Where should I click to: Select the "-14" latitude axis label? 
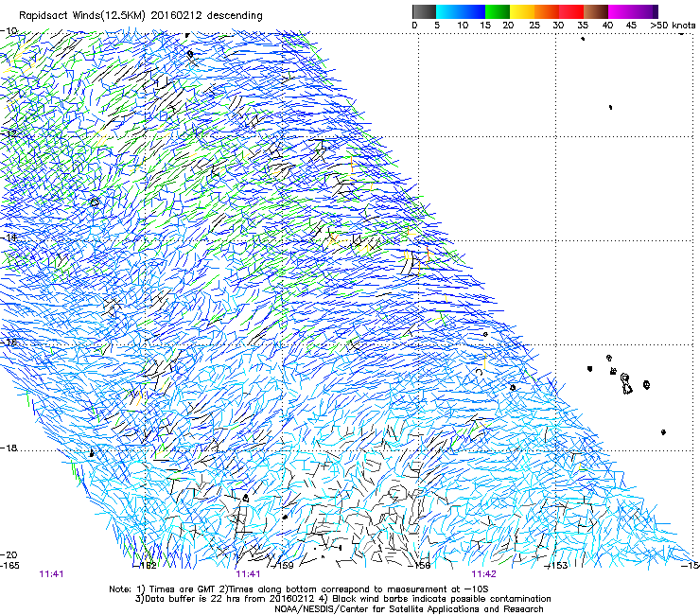click(x=9, y=237)
